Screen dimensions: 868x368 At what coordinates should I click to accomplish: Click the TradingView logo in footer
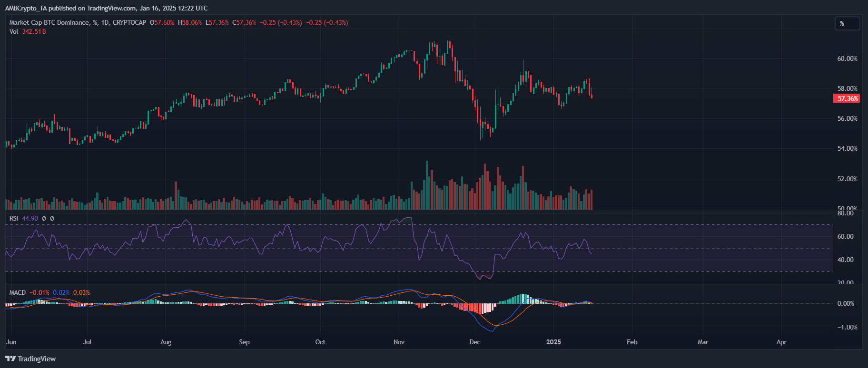pos(30,359)
